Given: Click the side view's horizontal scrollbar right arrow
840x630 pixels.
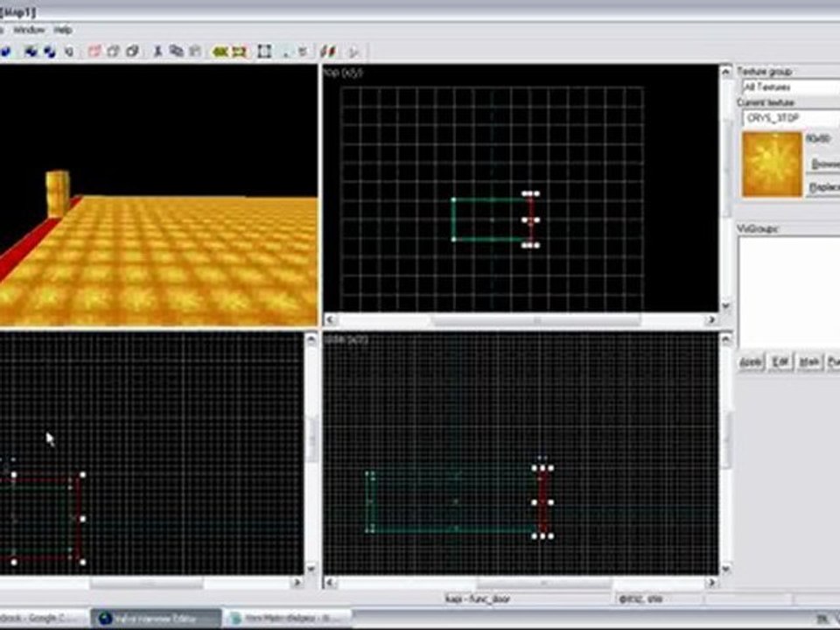Looking at the screenshot, I should [711, 583].
